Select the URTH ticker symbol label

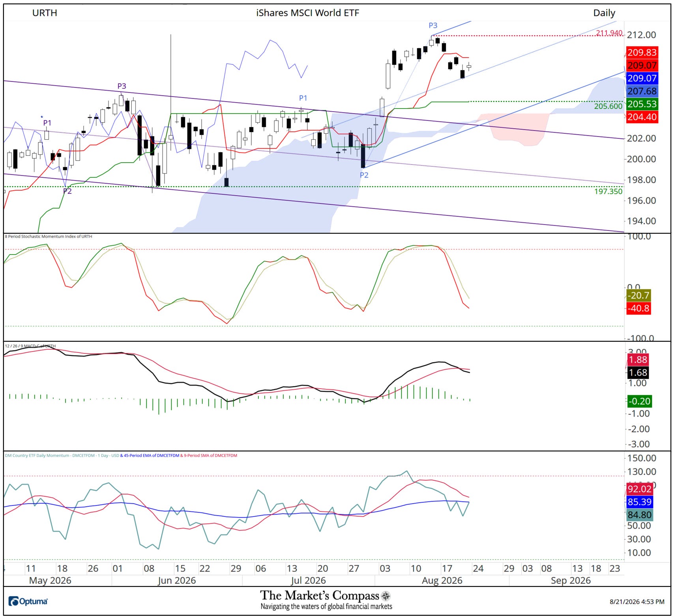(x=45, y=13)
